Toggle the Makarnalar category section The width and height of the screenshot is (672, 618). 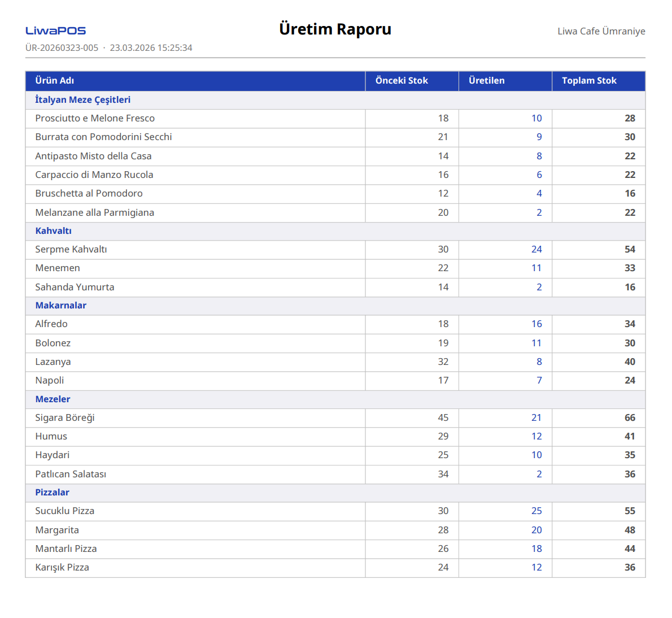tap(61, 306)
